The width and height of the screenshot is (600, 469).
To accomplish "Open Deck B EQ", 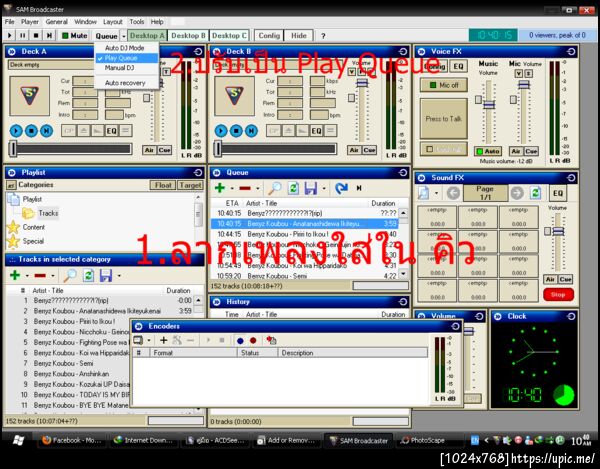I will click(x=316, y=131).
